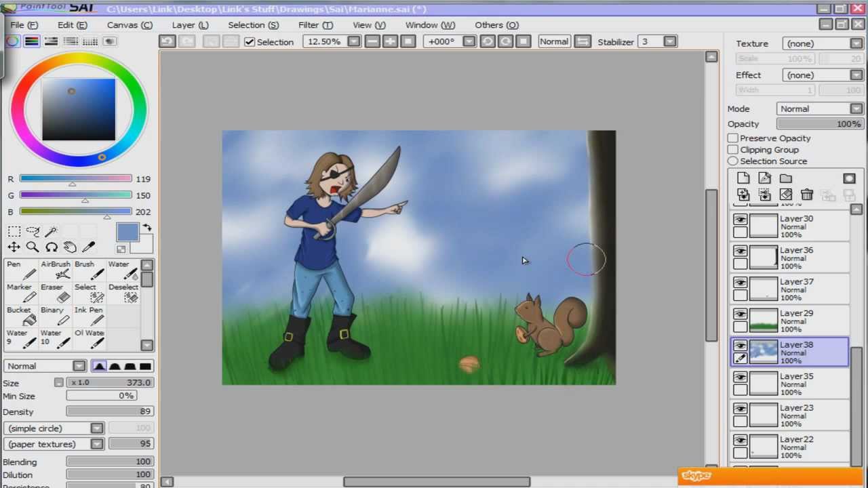Activate the rotate canvas tool
Screen dimensions: 868x488
pos(52,247)
